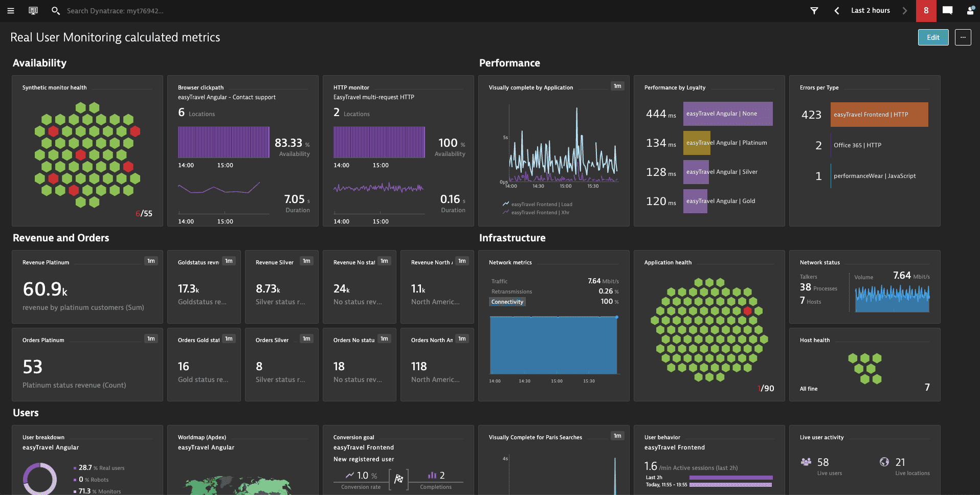The image size is (980, 495).
Task: Open the dashboard more options menu
Action: coord(963,37)
